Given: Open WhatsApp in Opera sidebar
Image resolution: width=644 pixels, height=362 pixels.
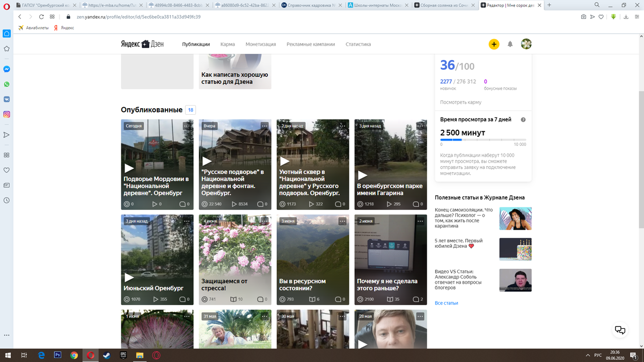Looking at the screenshot, I should (x=7, y=84).
